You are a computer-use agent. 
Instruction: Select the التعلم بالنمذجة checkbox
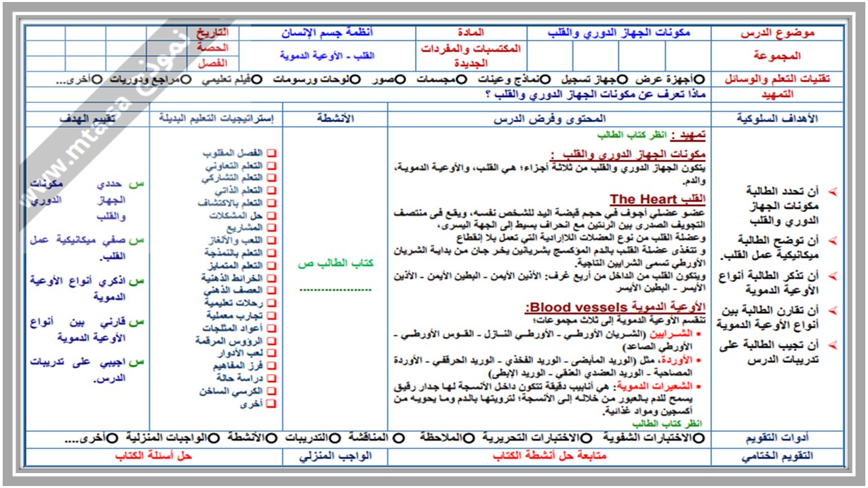click(x=271, y=253)
